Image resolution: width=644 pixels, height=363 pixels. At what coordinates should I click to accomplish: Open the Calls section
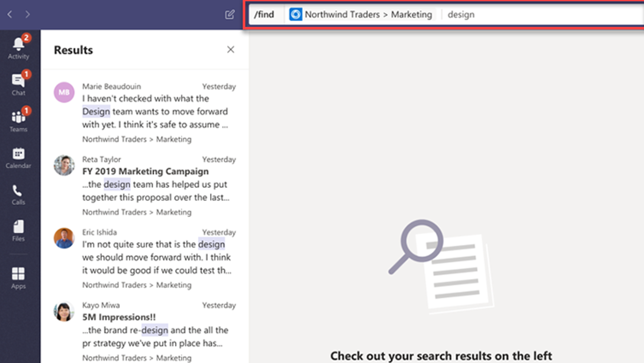[18, 195]
